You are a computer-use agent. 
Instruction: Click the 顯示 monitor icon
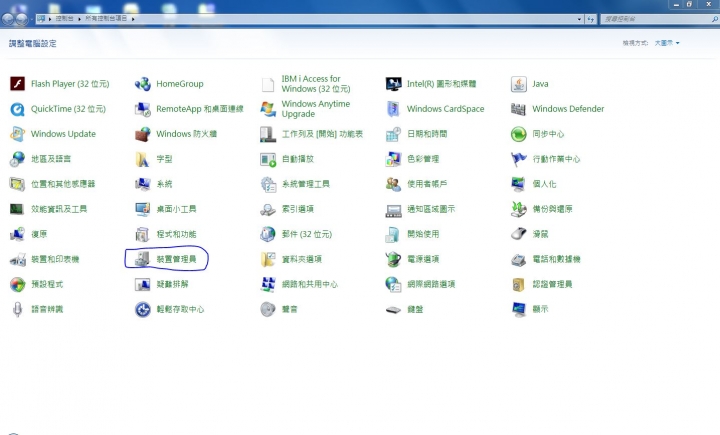click(x=519, y=310)
